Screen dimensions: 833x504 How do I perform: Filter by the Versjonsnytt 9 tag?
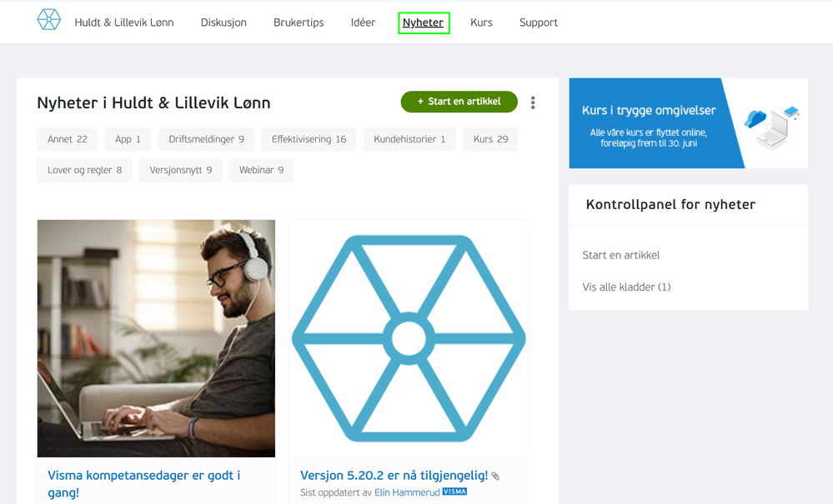[x=180, y=170]
